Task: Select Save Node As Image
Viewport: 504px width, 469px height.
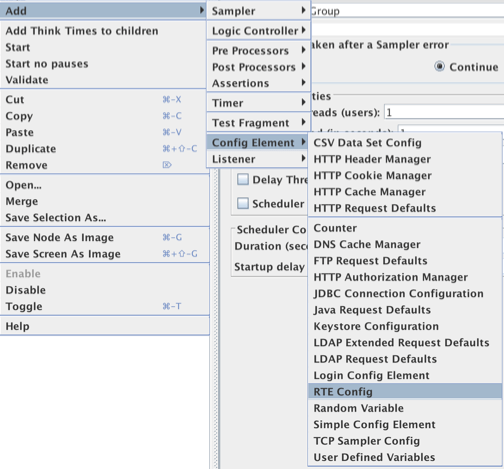Action: [105, 237]
